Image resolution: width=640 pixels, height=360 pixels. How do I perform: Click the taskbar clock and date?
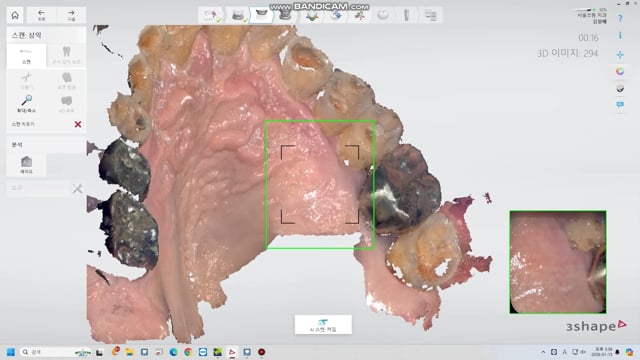tap(603, 352)
